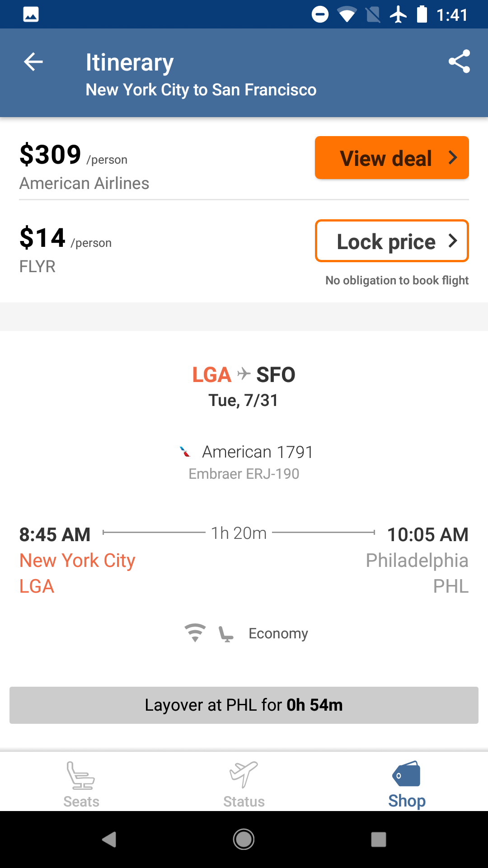Share this itinerary
This screenshot has width=488, height=868.
[459, 61]
